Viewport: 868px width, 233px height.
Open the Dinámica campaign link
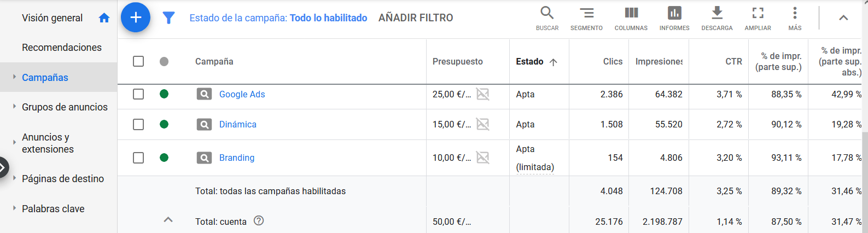pyautogui.click(x=237, y=124)
